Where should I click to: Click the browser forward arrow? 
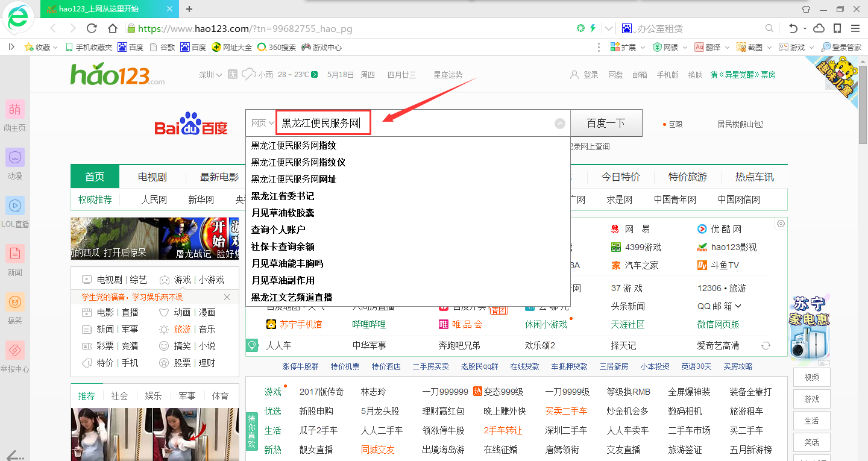click(x=73, y=28)
